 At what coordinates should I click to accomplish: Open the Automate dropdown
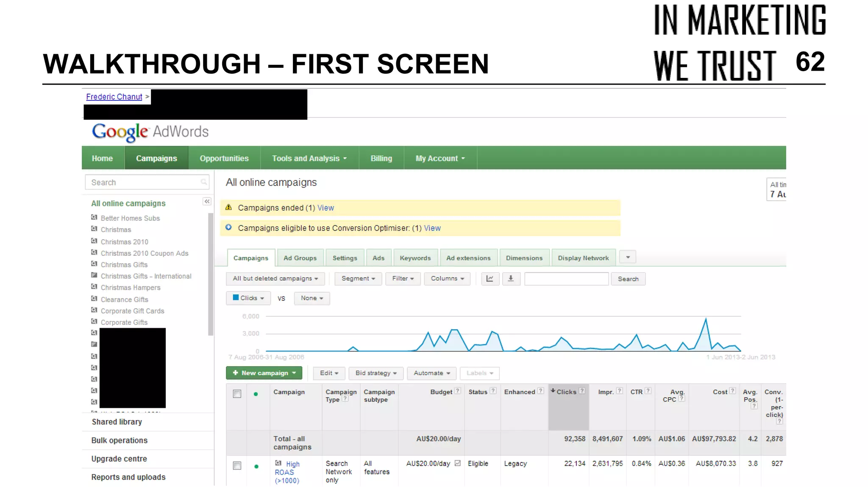[x=432, y=373]
